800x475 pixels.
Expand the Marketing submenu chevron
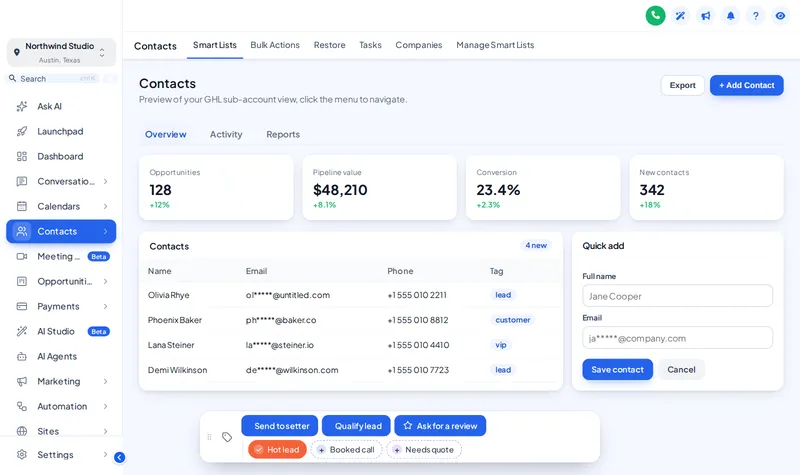point(105,381)
